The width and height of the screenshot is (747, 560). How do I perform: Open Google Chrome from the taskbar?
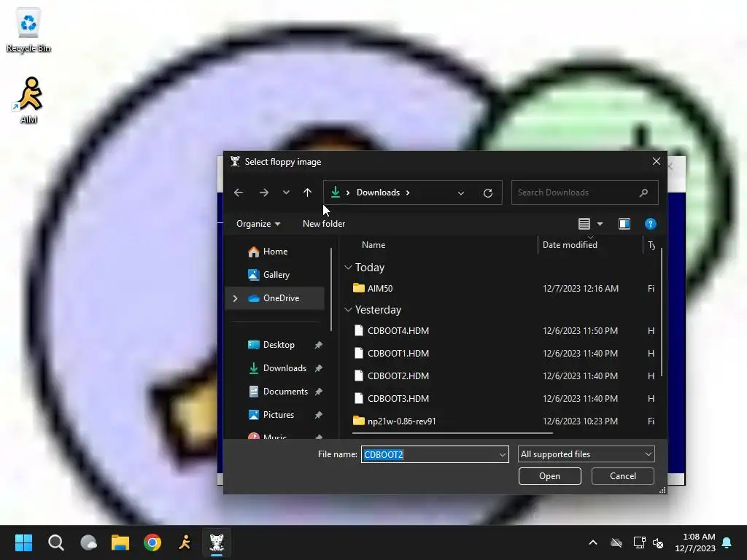click(x=152, y=542)
